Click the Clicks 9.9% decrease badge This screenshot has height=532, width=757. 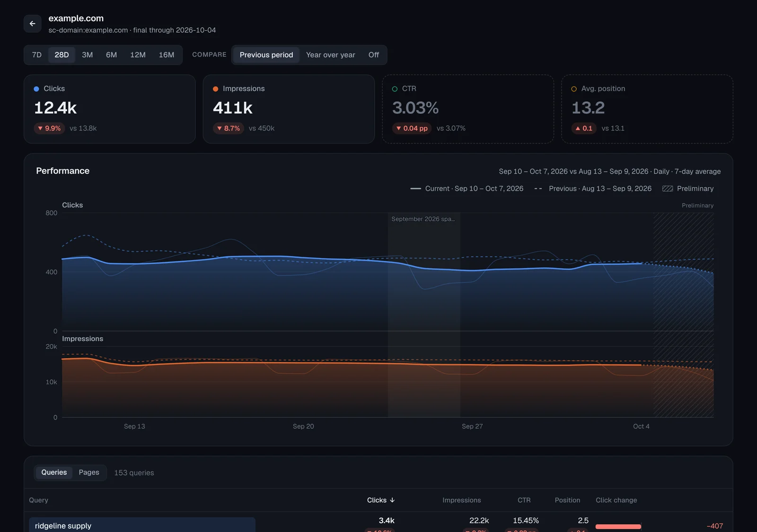pos(49,128)
